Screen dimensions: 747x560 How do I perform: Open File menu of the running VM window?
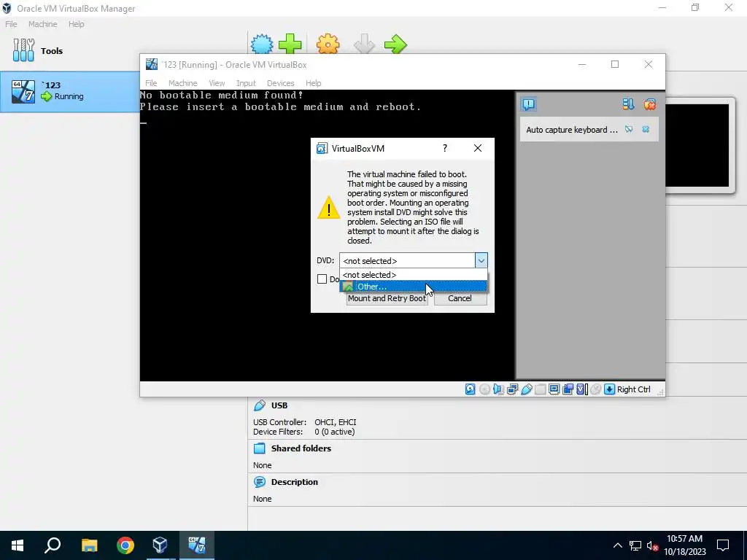[151, 83]
